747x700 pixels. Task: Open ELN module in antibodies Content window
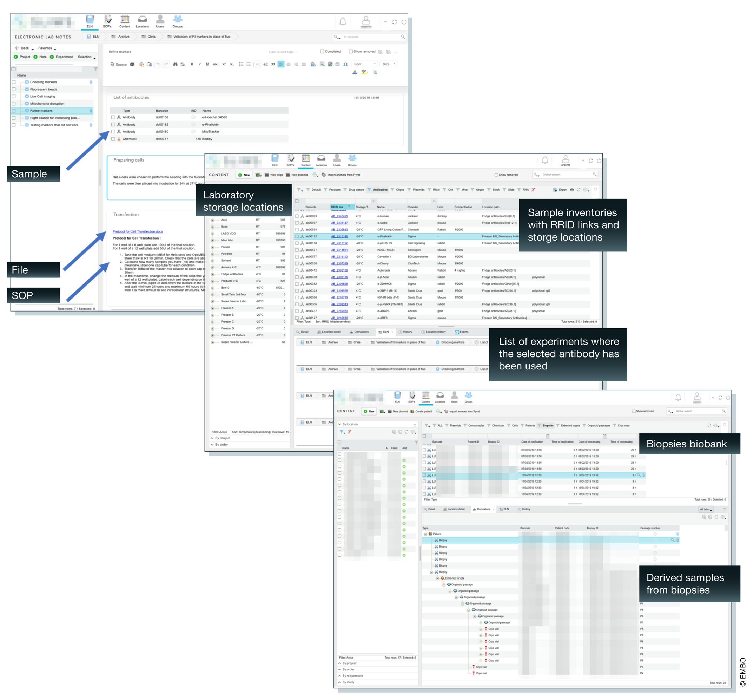tap(275, 160)
